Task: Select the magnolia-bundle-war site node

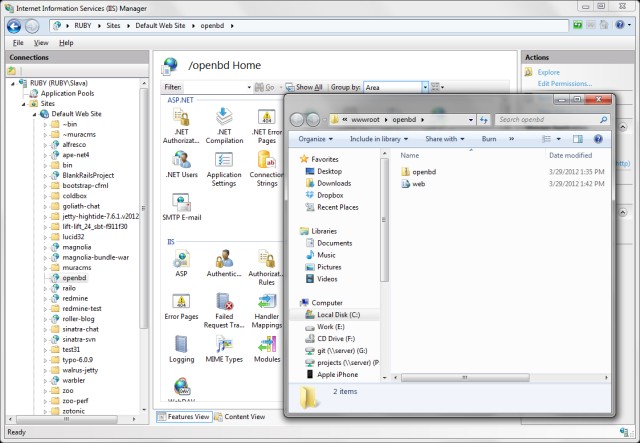Action: [x=95, y=258]
